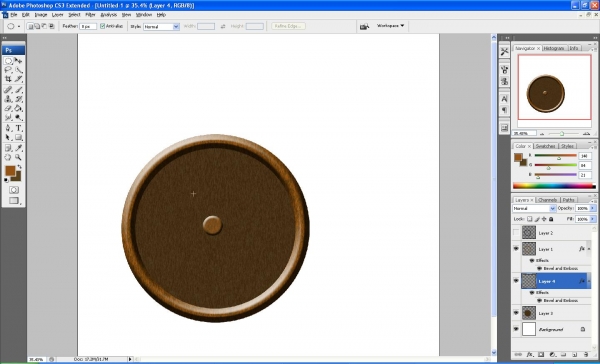Image resolution: width=600 pixels, height=364 pixels.
Task: Open the Workspace dropdown
Action: point(390,26)
